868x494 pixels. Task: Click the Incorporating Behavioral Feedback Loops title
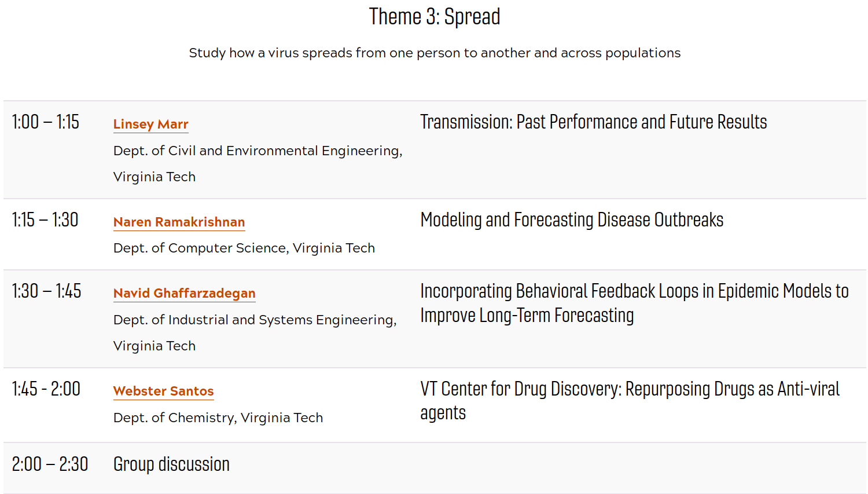pyautogui.click(x=634, y=303)
